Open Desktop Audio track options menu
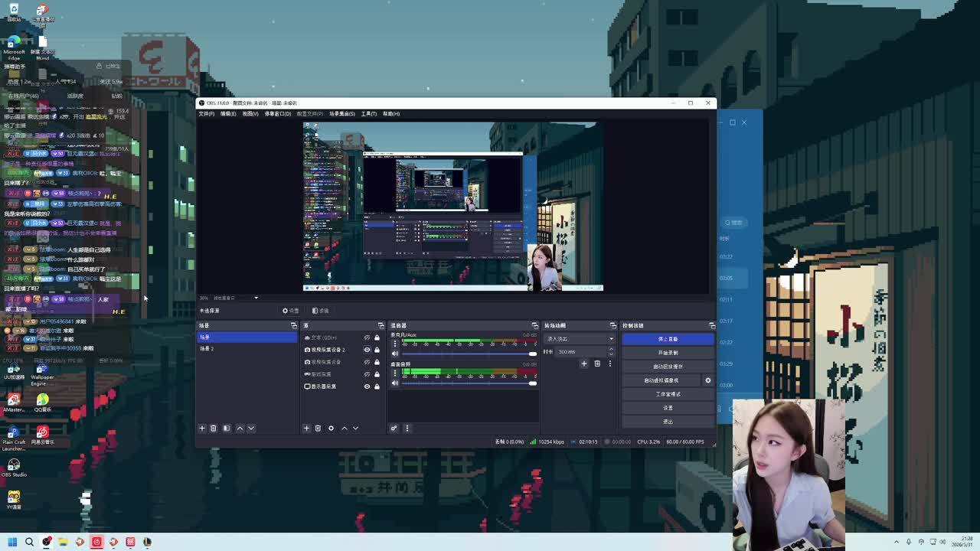The height and width of the screenshot is (551, 980). tap(394, 373)
